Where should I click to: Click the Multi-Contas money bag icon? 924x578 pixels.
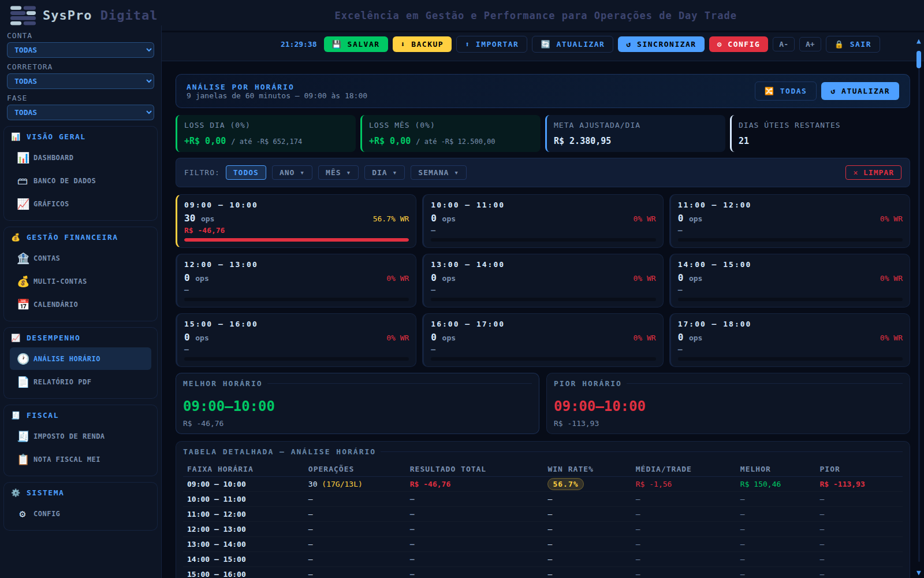click(23, 281)
